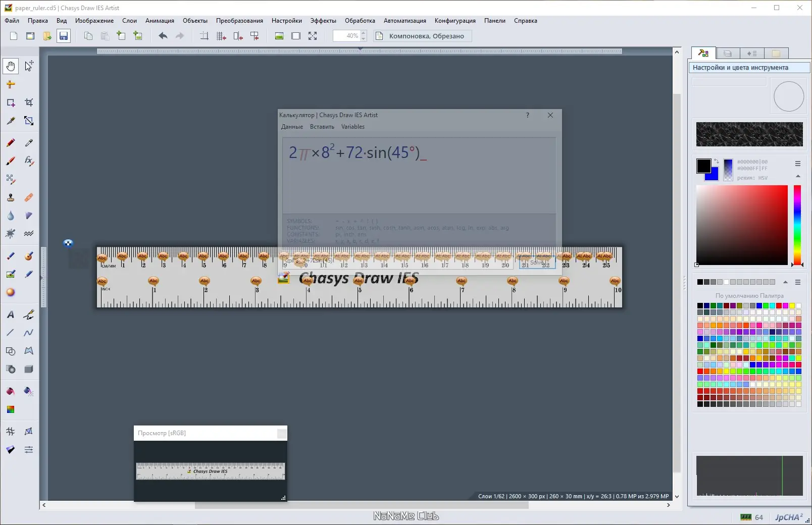Click the horizontal scrollbar right arrow

669,505
